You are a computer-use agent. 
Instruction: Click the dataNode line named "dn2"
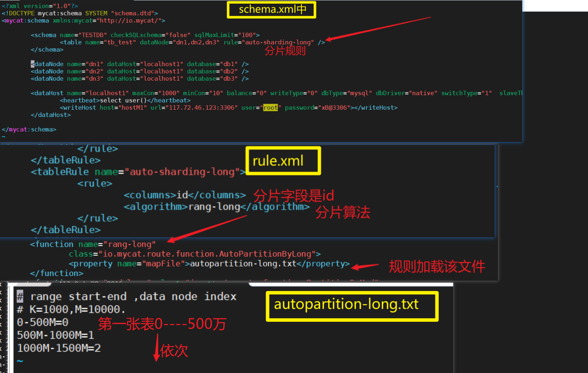[x=140, y=71]
